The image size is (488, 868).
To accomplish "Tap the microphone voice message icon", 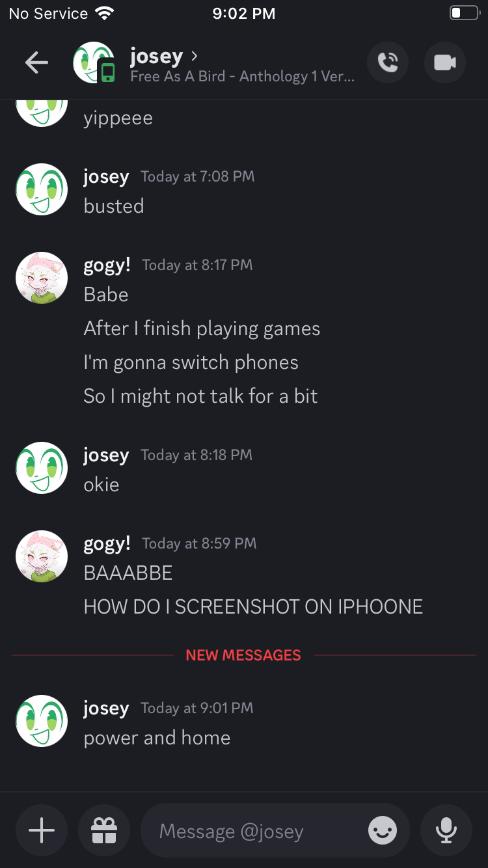I will click(446, 830).
